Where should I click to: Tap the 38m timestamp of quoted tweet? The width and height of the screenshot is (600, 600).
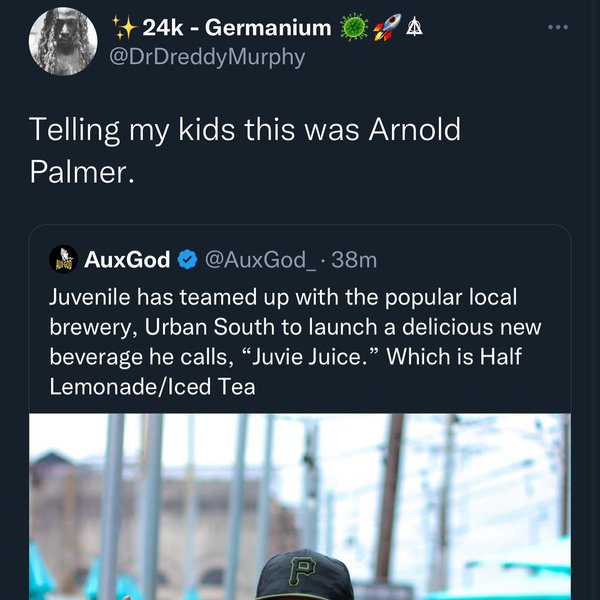(x=354, y=260)
